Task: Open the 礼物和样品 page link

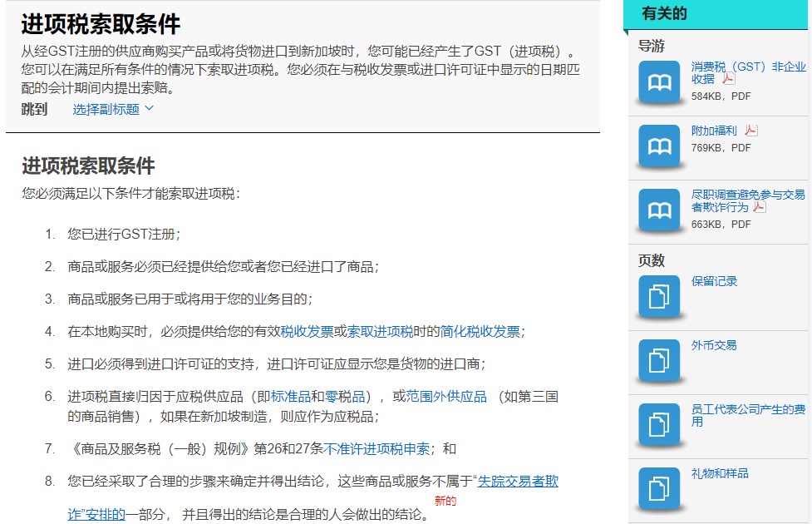Action: pyautogui.click(x=720, y=473)
